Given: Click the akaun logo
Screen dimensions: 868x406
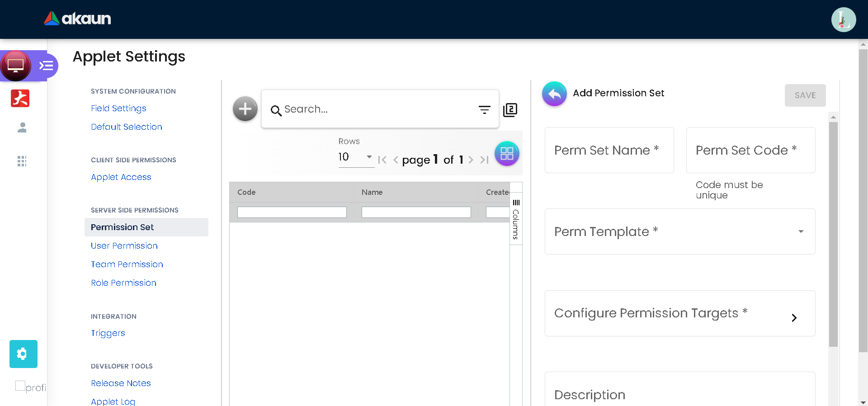Looking at the screenshot, I should pos(77,19).
